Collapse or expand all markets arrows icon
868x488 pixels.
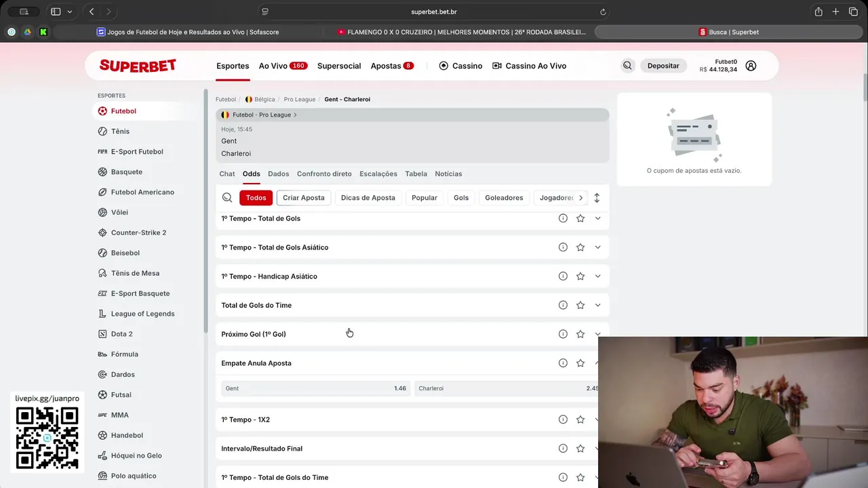597,198
